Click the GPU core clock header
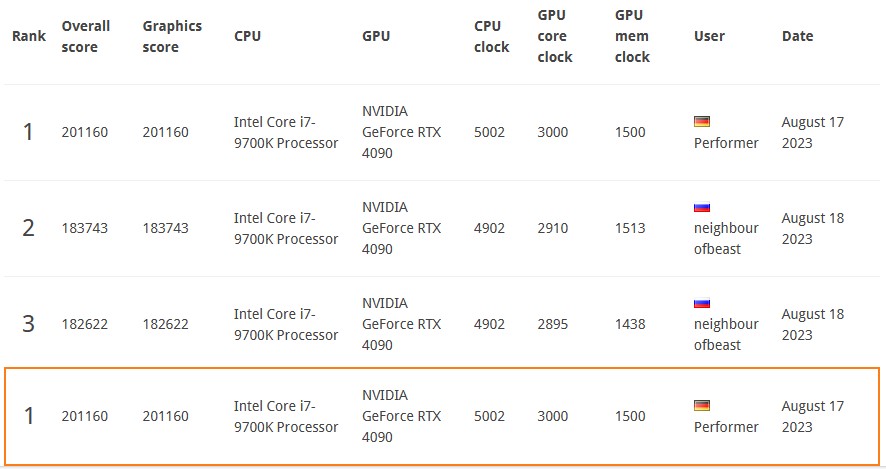886x469 pixels. [554, 36]
